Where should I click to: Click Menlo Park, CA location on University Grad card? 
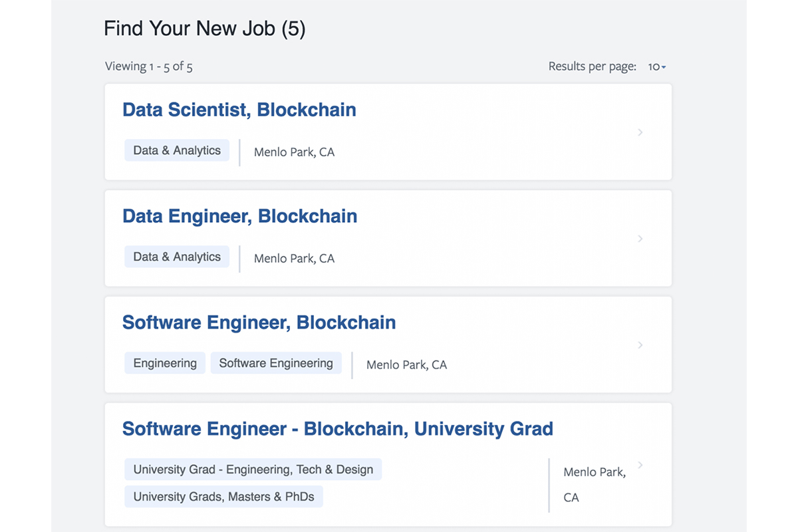(x=594, y=473)
